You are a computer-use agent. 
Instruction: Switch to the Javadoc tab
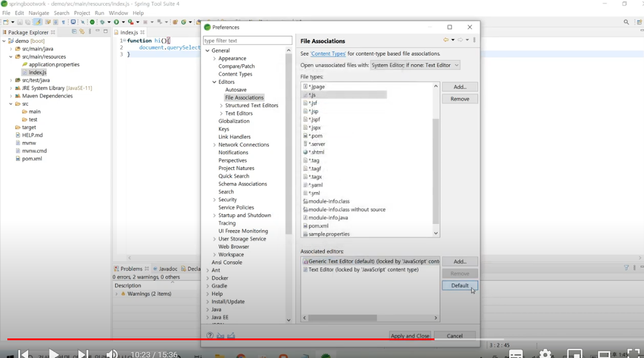coord(165,269)
